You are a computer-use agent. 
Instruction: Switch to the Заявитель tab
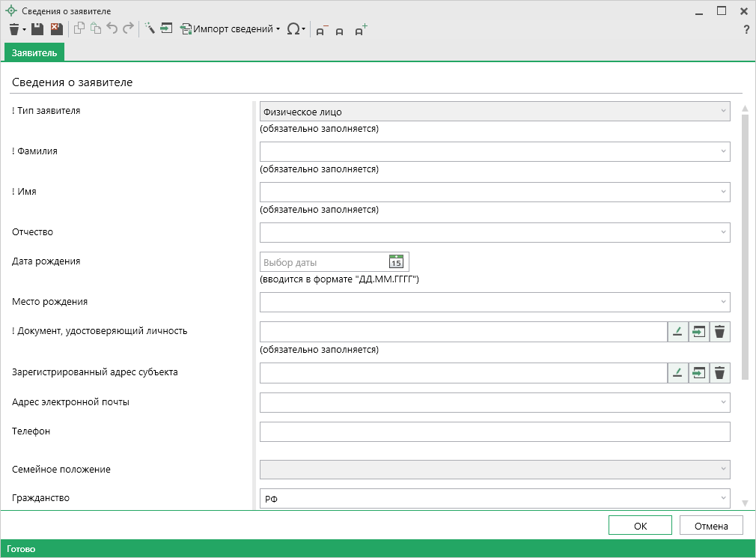click(x=34, y=52)
